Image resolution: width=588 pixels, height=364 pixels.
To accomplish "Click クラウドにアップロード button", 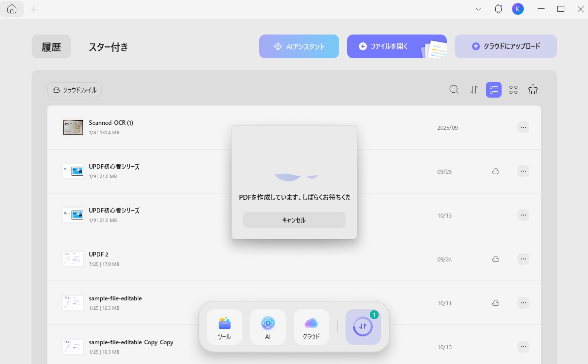I will [x=506, y=46].
